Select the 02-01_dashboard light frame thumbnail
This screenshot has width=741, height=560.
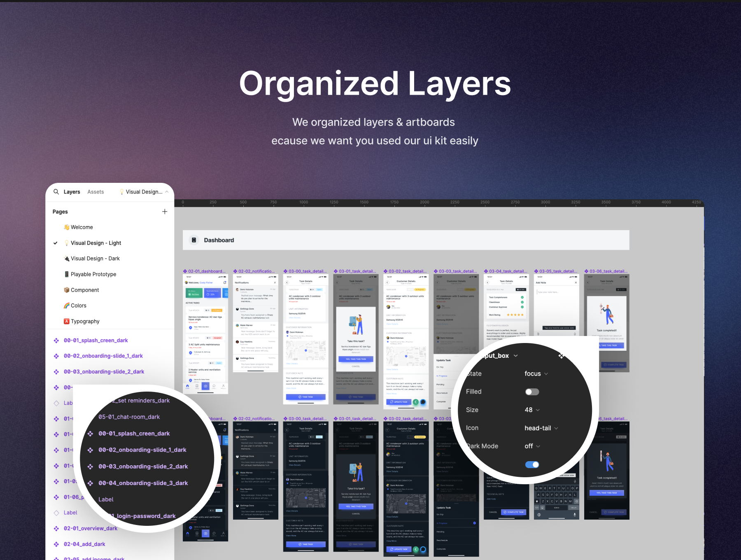tap(205, 334)
